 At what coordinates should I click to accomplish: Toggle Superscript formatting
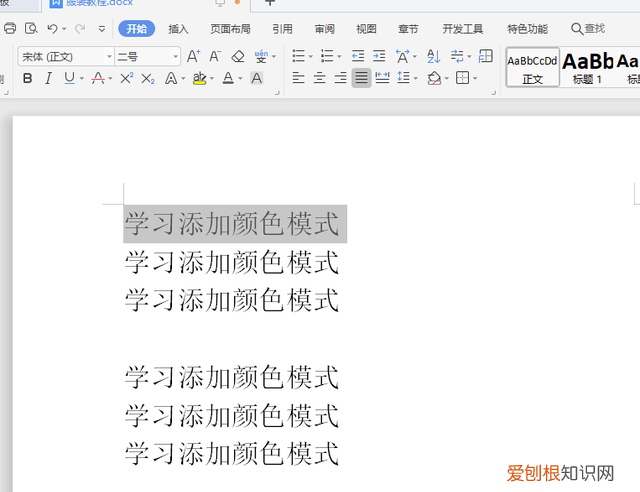click(127, 78)
